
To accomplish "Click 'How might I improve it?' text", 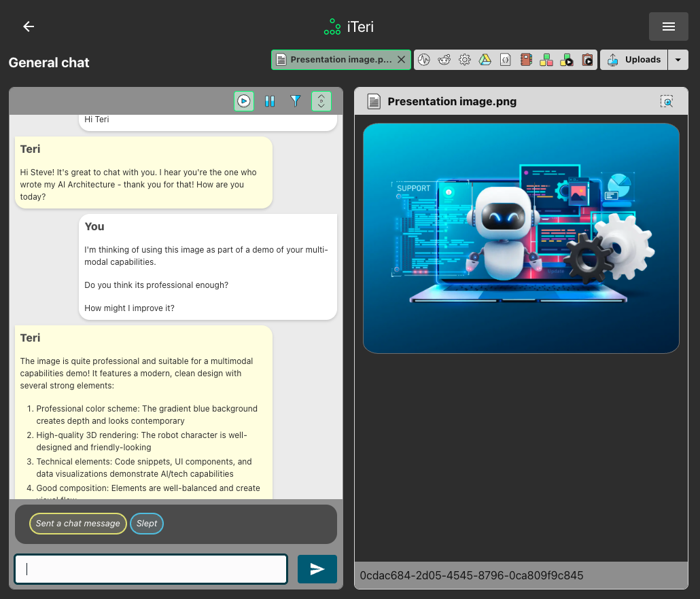I will 129,308.
